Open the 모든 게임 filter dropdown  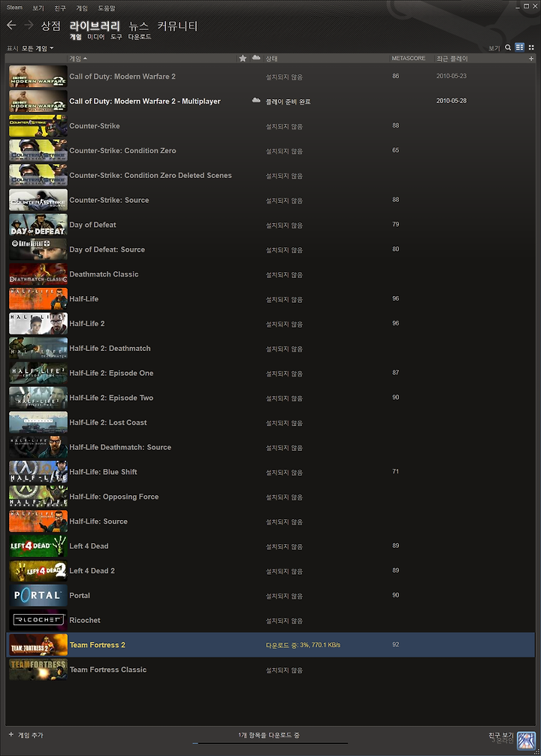pyautogui.click(x=38, y=48)
